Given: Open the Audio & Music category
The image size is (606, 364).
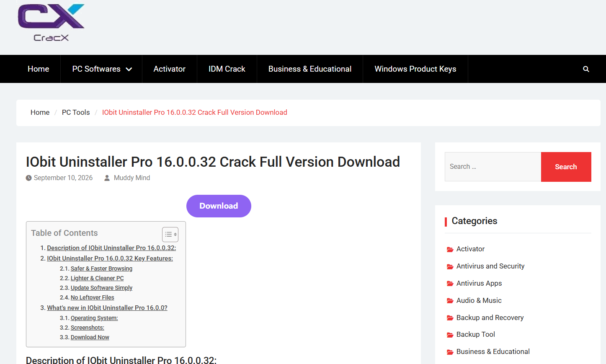Looking at the screenshot, I should click(479, 300).
